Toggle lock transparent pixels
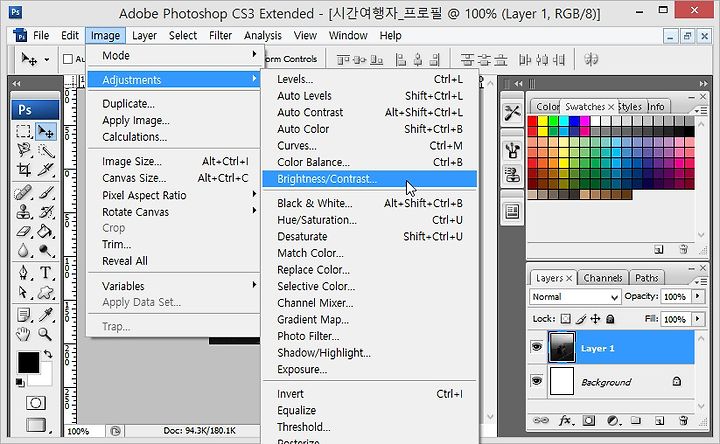The height and width of the screenshot is (444, 720). 566,319
